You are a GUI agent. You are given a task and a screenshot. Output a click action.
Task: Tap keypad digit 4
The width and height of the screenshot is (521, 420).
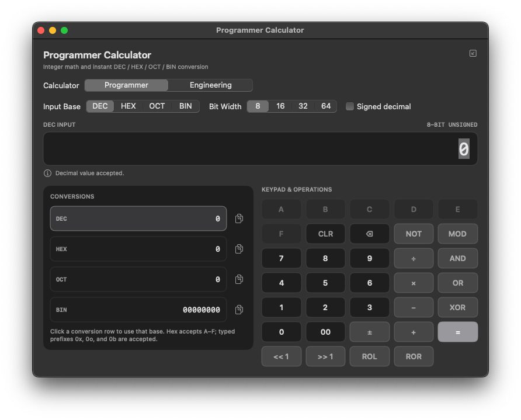[282, 283]
